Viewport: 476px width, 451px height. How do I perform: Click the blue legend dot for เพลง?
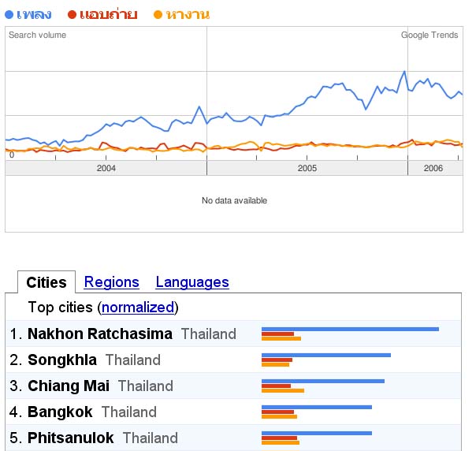[9, 14]
